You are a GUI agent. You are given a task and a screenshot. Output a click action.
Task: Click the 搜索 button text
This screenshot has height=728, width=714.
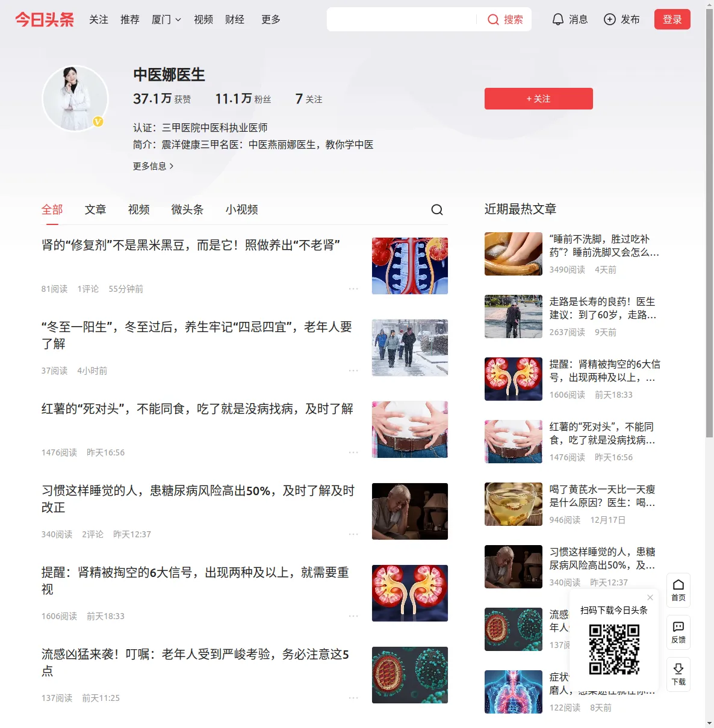point(514,20)
